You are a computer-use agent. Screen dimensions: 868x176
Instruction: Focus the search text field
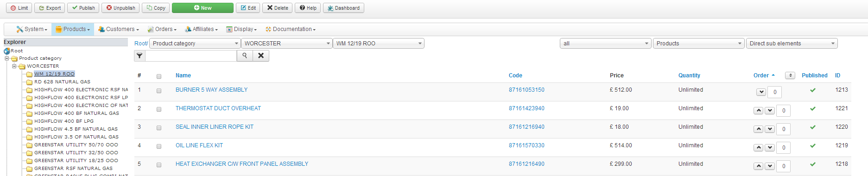click(191, 56)
